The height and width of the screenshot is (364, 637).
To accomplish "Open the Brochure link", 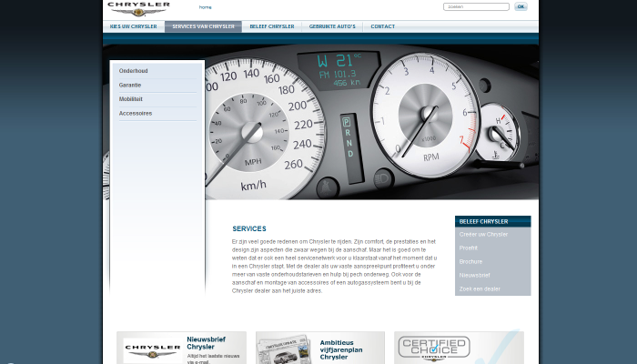I will coord(470,261).
